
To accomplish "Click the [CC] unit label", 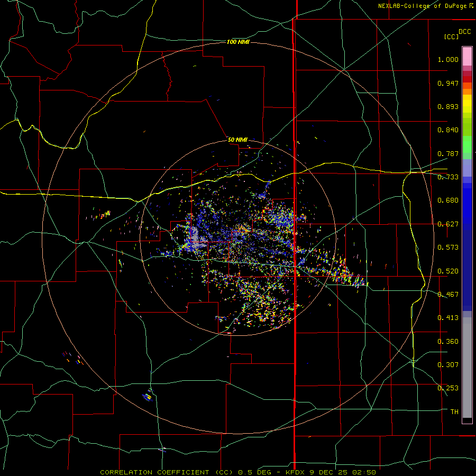I will tap(451, 36).
